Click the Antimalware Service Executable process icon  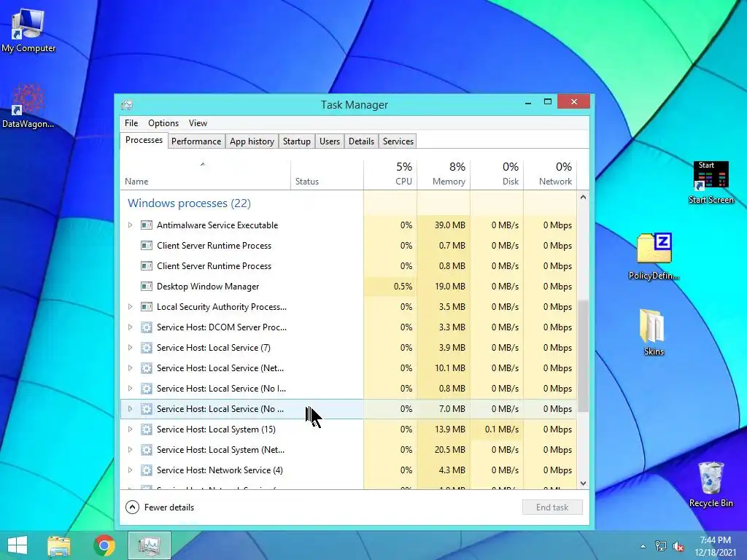click(146, 225)
